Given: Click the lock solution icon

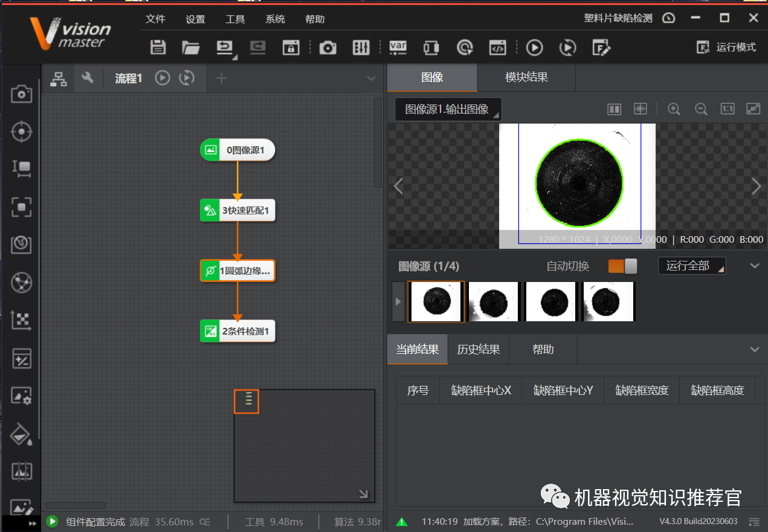Looking at the screenshot, I should click(x=291, y=47).
